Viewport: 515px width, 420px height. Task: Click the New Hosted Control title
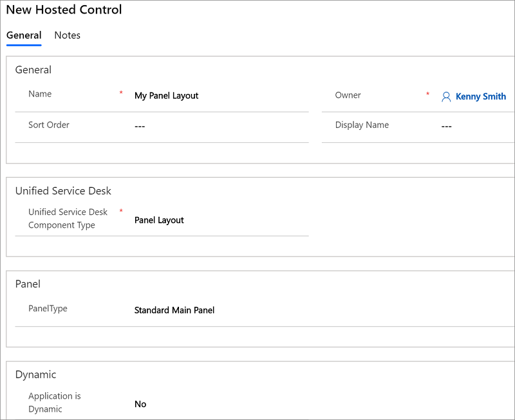(64, 10)
